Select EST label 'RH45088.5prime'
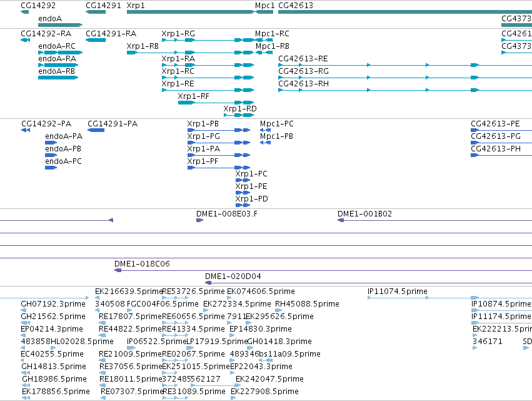 pos(307,304)
